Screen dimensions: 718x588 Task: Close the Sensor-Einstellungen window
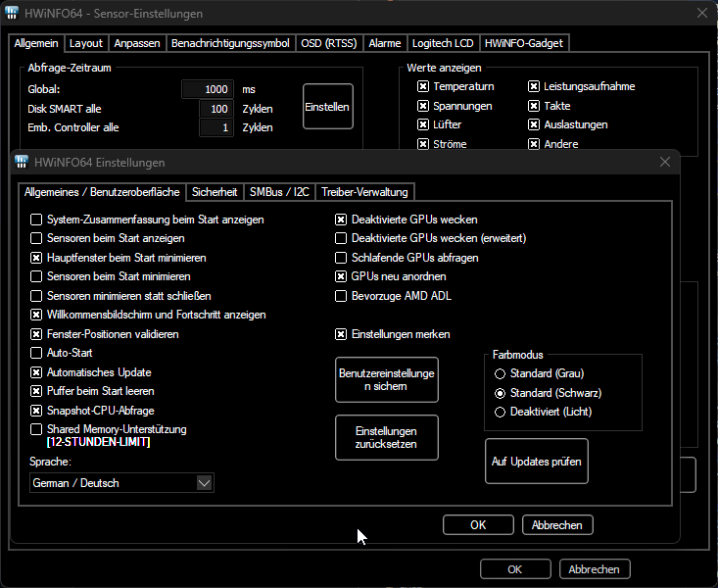pyautogui.click(x=702, y=13)
